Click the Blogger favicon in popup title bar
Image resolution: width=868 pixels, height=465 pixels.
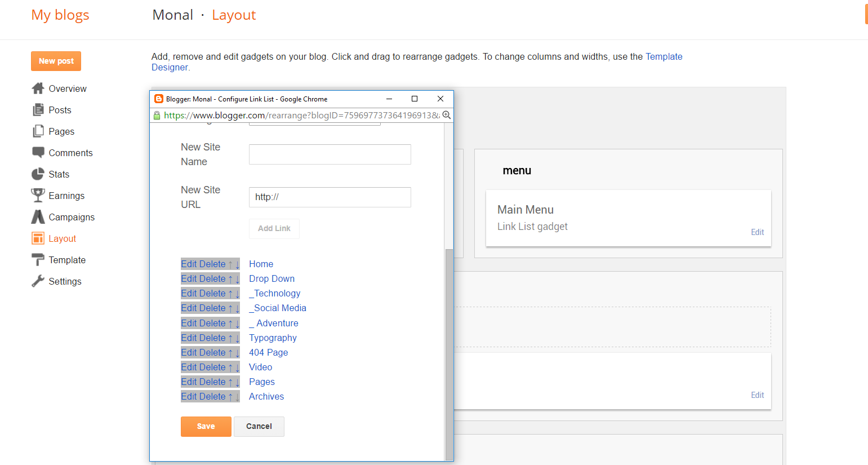click(159, 99)
